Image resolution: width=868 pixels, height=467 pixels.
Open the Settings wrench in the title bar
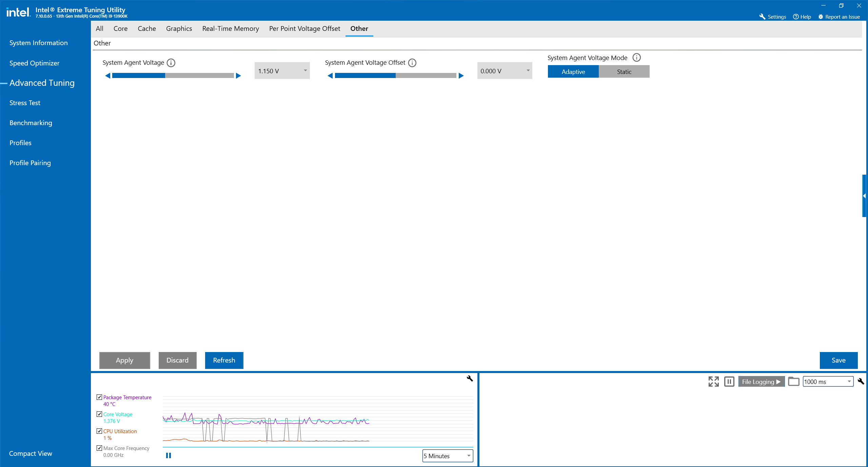tap(762, 17)
